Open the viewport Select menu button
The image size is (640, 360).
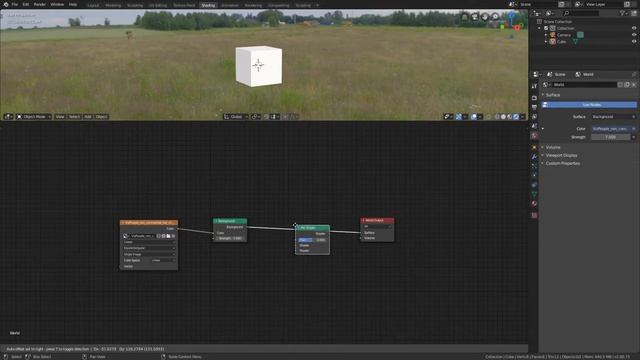pyautogui.click(x=74, y=117)
